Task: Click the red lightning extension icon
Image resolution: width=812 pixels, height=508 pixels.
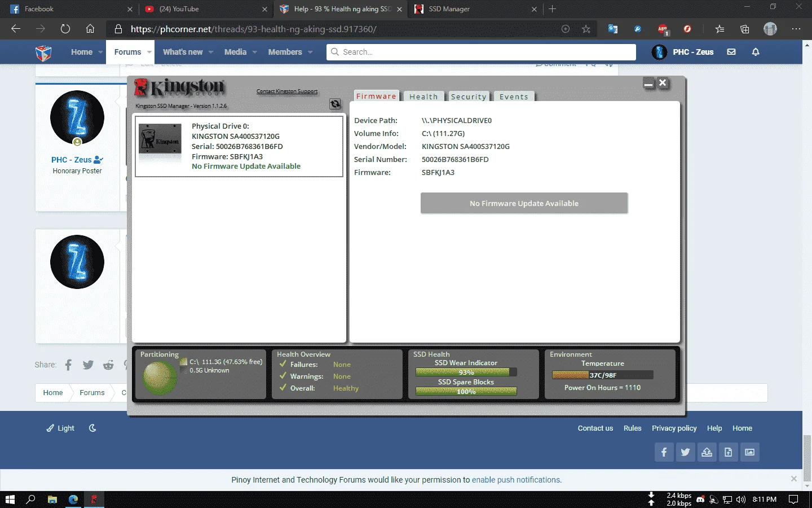Action: tap(687, 29)
